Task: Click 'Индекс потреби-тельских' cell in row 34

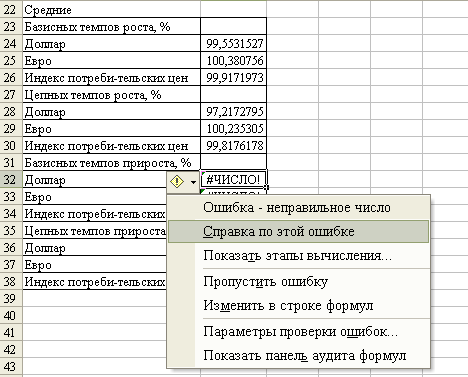Action: click(95, 214)
